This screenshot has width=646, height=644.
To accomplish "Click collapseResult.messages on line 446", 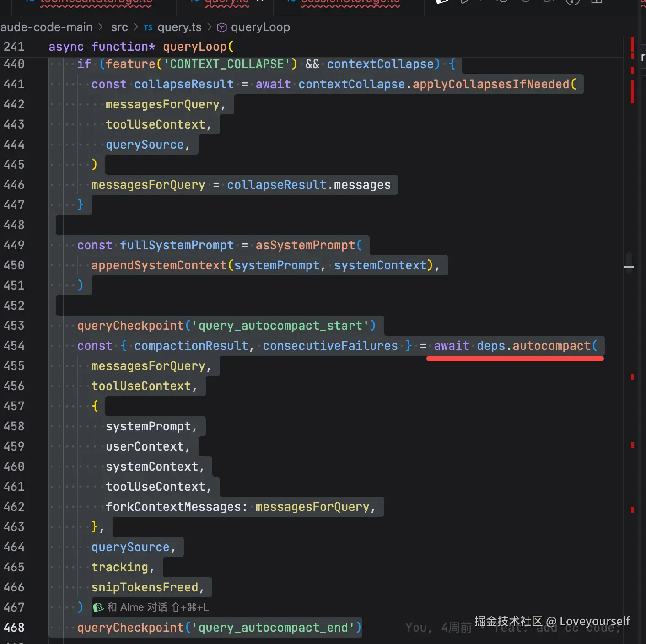I will pyautogui.click(x=309, y=185).
